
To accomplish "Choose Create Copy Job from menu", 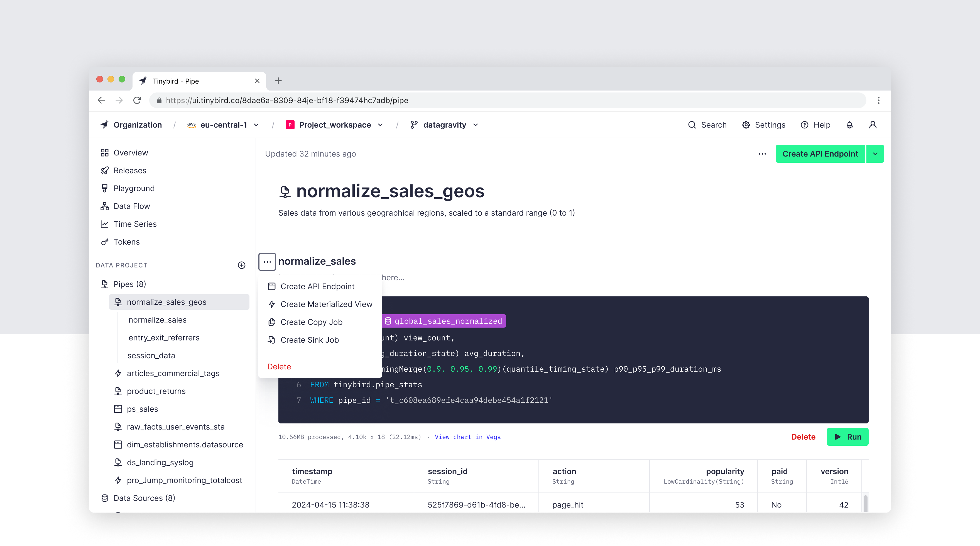I will coord(311,322).
